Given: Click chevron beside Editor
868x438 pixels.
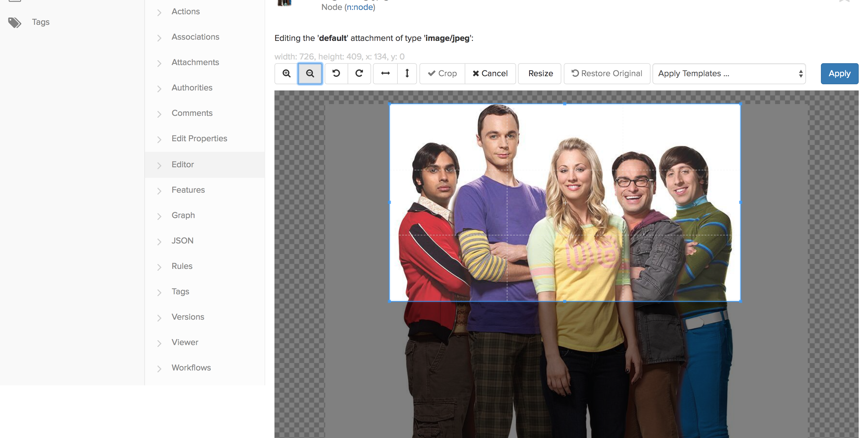Looking at the screenshot, I should pyautogui.click(x=159, y=165).
